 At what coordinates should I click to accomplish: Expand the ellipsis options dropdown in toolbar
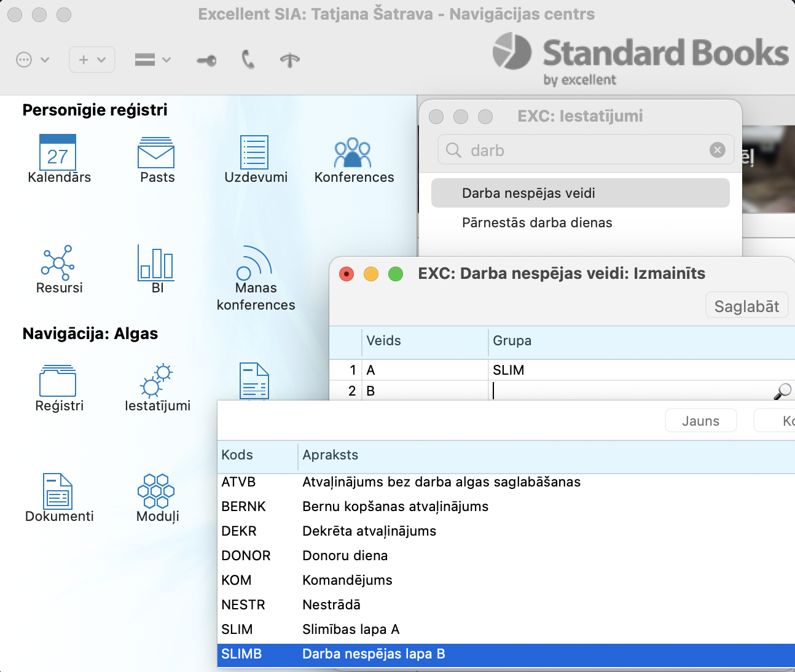pos(32,60)
